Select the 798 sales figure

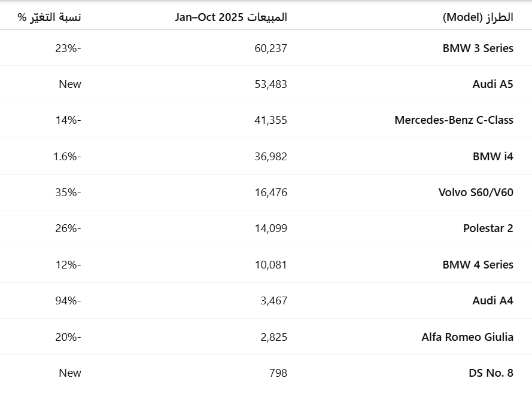(x=278, y=373)
